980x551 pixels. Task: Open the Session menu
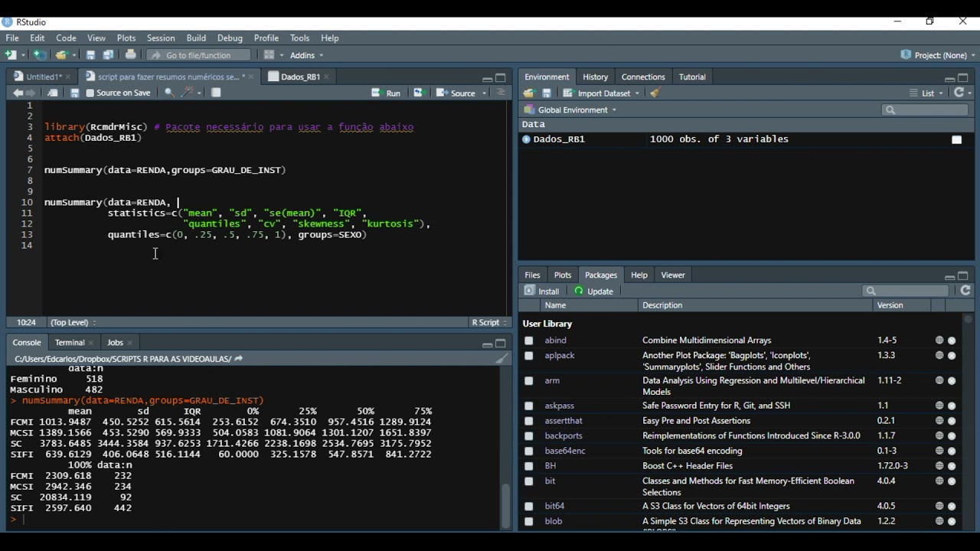coord(161,38)
